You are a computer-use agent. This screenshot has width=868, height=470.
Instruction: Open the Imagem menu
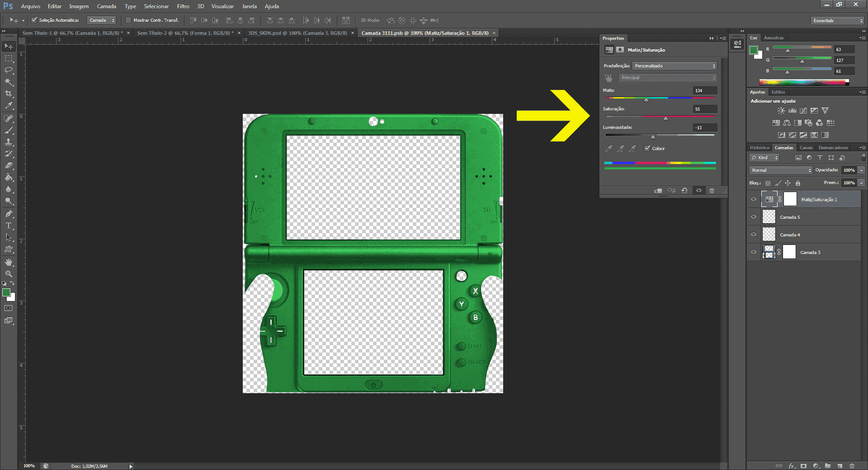(79, 6)
